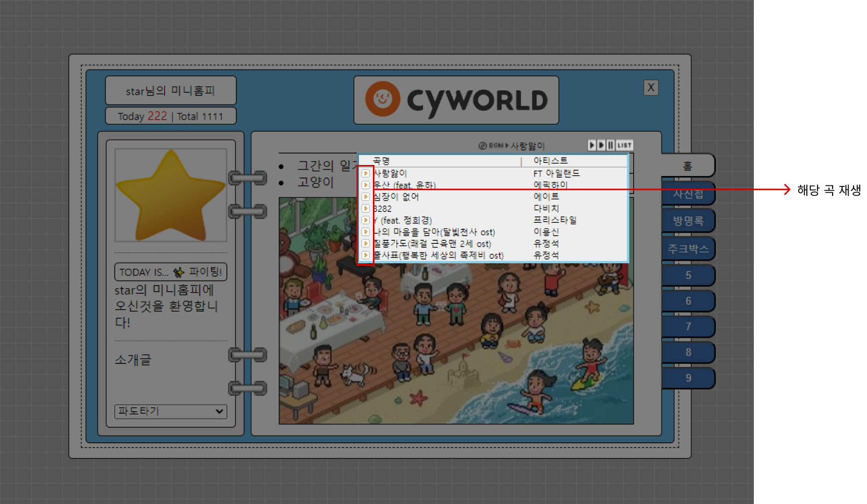
Task: Toggle the BGM LIST button
Action: coord(625,145)
